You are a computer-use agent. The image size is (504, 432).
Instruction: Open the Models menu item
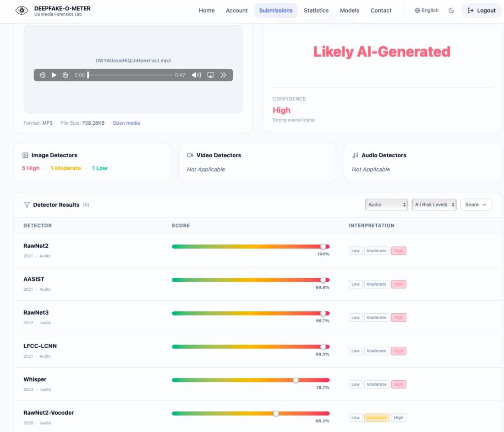coord(350,11)
